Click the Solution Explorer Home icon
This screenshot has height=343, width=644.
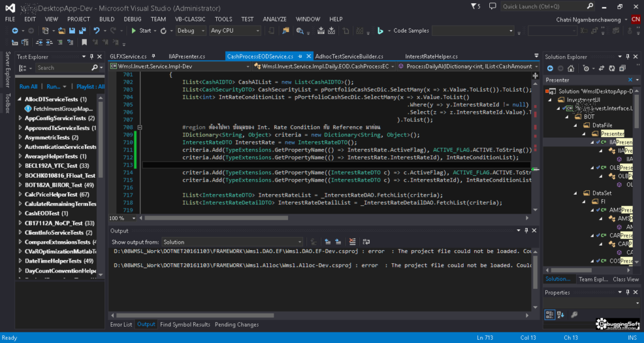pyautogui.click(x=570, y=68)
